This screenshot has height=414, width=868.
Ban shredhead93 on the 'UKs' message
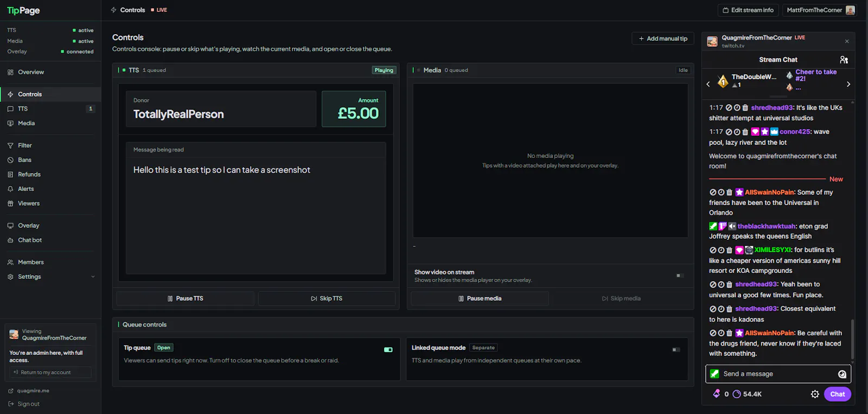point(729,108)
